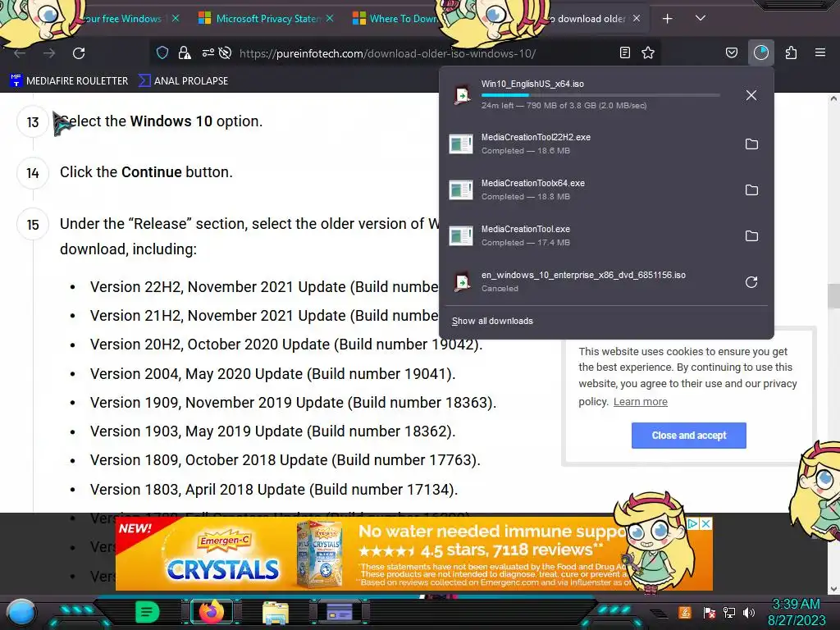Open MediaCreationTool22H2.exe download entry
Screen dimensions: 840x630
click(589, 144)
